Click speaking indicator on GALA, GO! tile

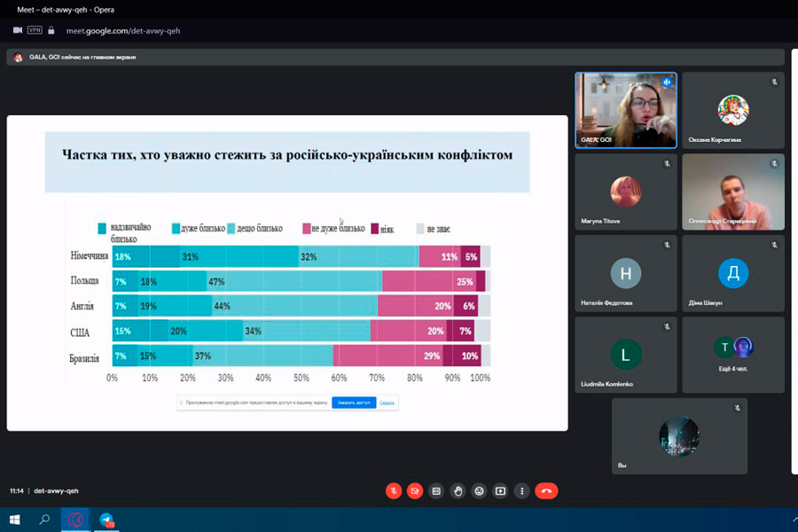pyautogui.click(x=667, y=82)
